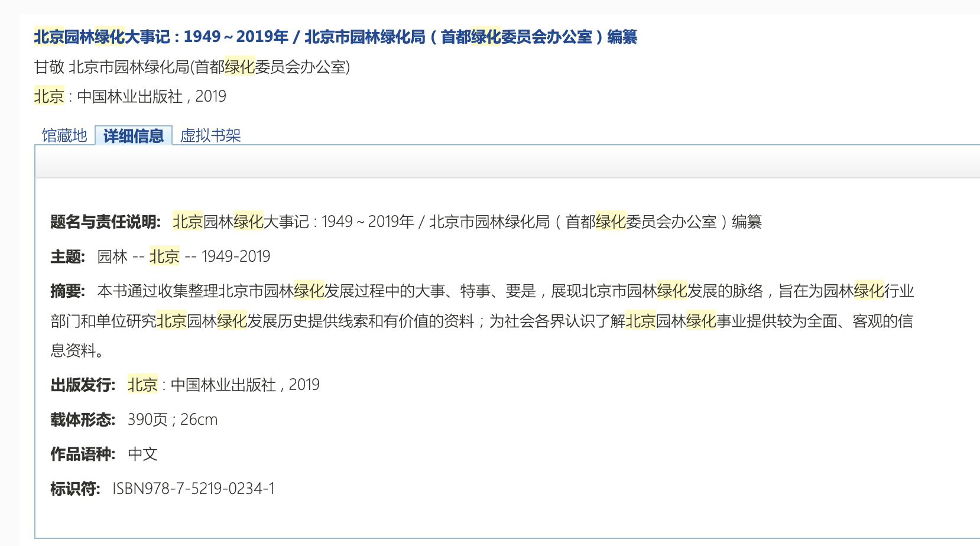Click the title text in the details panel
980x546 pixels.
point(467,222)
